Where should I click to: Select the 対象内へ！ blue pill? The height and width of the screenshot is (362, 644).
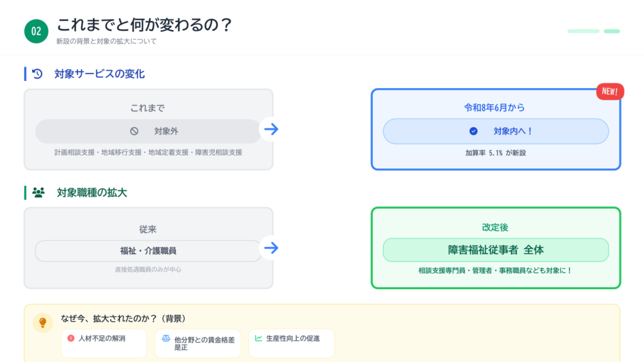(496, 131)
